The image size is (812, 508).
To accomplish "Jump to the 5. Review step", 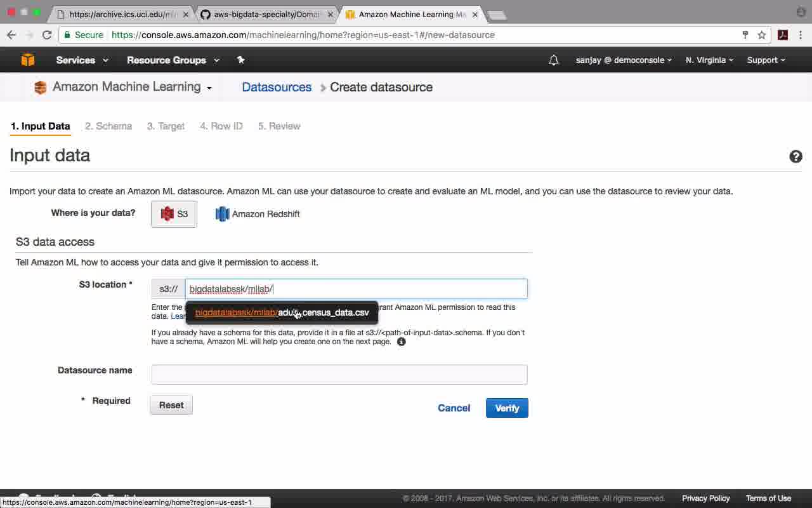I will coord(279,126).
